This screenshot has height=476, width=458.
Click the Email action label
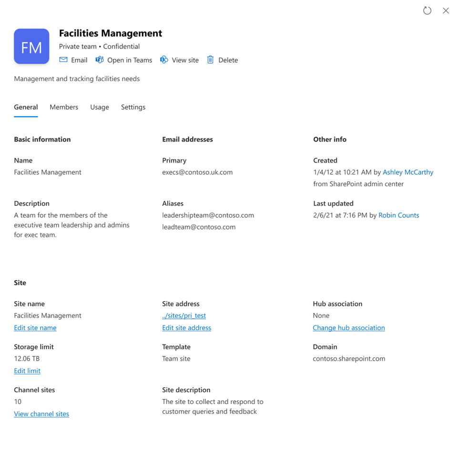tap(79, 60)
